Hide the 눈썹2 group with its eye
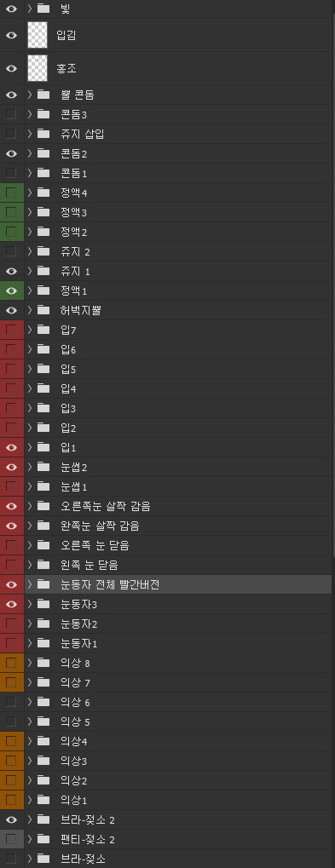The height and width of the screenshot is (868, 335). (x=11, y=467)
